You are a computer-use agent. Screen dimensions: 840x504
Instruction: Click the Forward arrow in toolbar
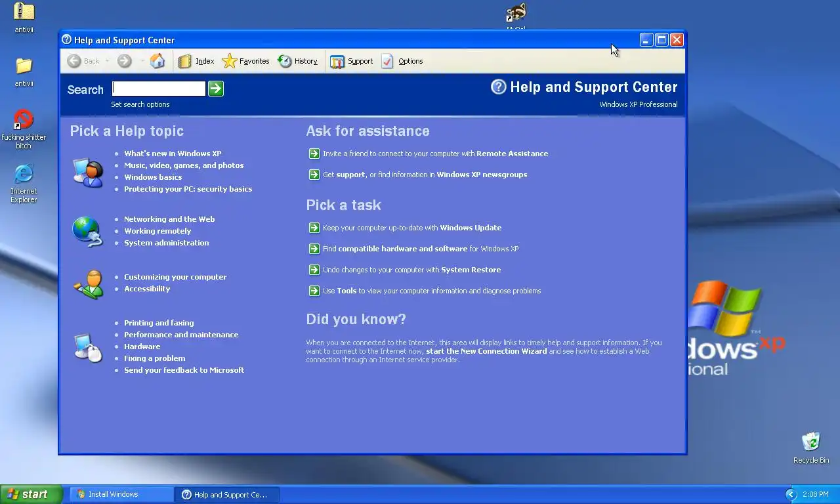[124, 61]
